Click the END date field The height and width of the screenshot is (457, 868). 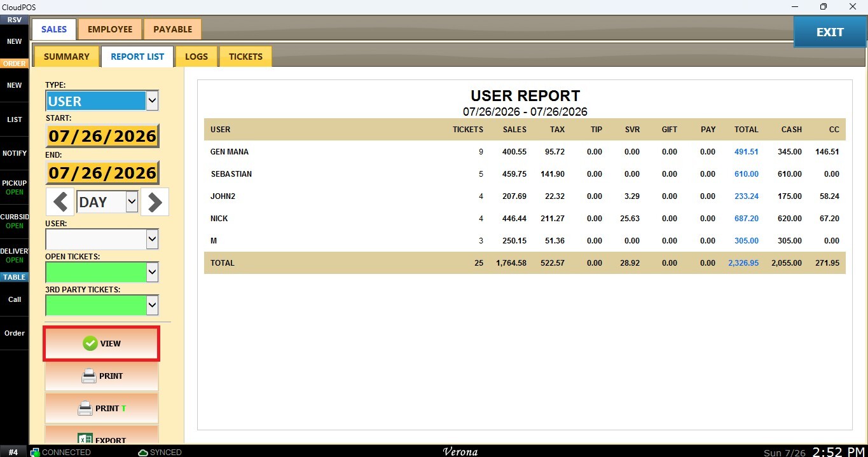(x=102, y=173)
